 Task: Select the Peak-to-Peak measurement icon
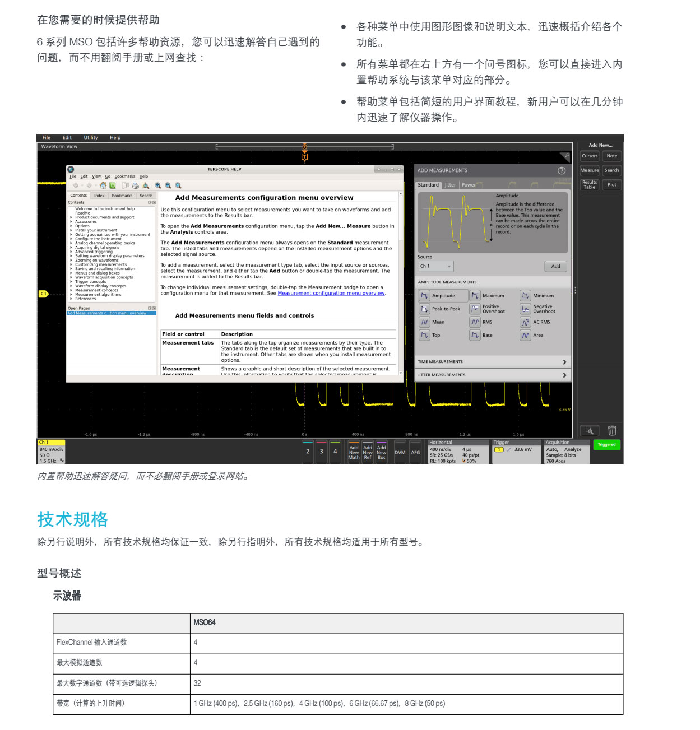pyautogui.click(x=424, y=309)
